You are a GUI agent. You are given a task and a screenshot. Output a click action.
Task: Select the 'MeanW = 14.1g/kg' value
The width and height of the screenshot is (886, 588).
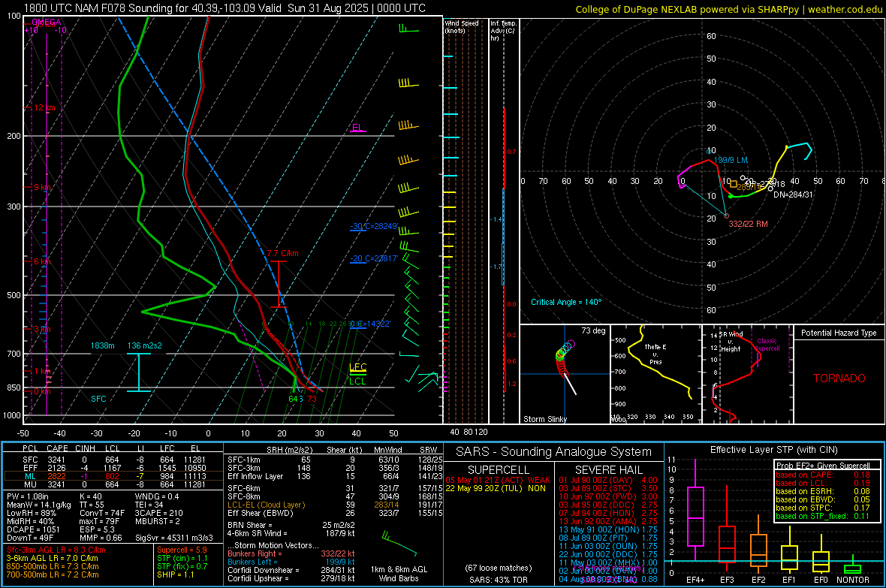click(39, 505)
